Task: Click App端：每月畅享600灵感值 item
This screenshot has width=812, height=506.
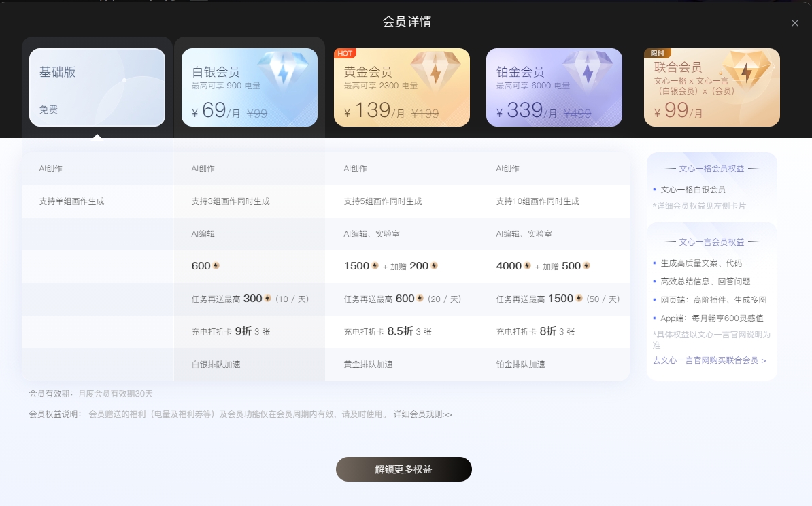Action: (x=711, y=318)
